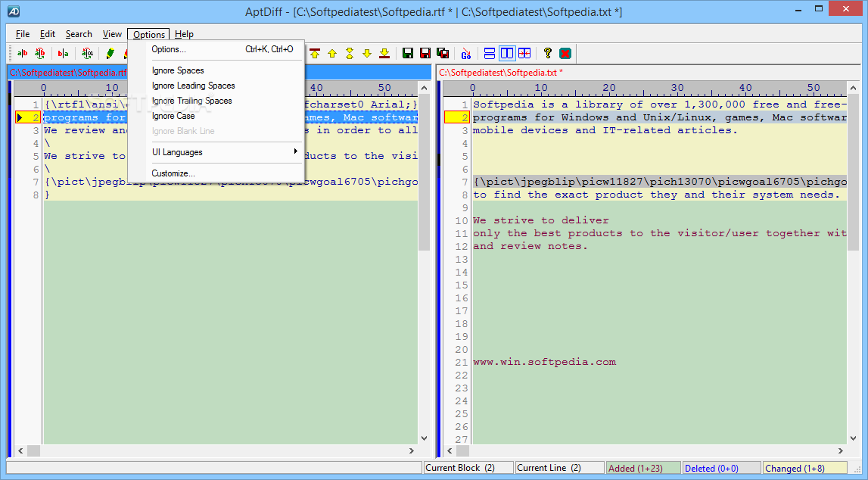Switch to vertical side-by-side layout icon
This screenshot has width=868, height=480.
click(507, 53)
